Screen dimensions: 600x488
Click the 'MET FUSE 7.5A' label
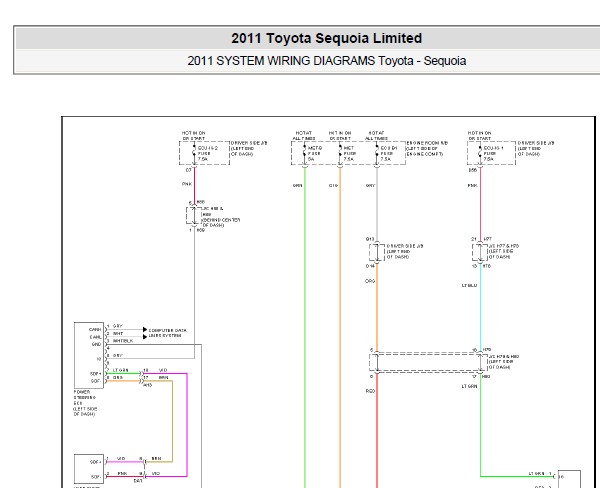(x=349, y=153)
